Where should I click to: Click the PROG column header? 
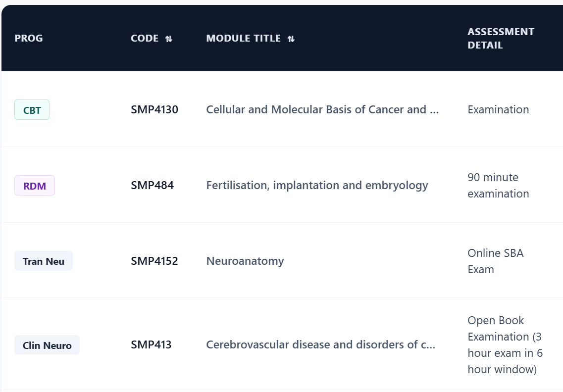click(29, 38)
